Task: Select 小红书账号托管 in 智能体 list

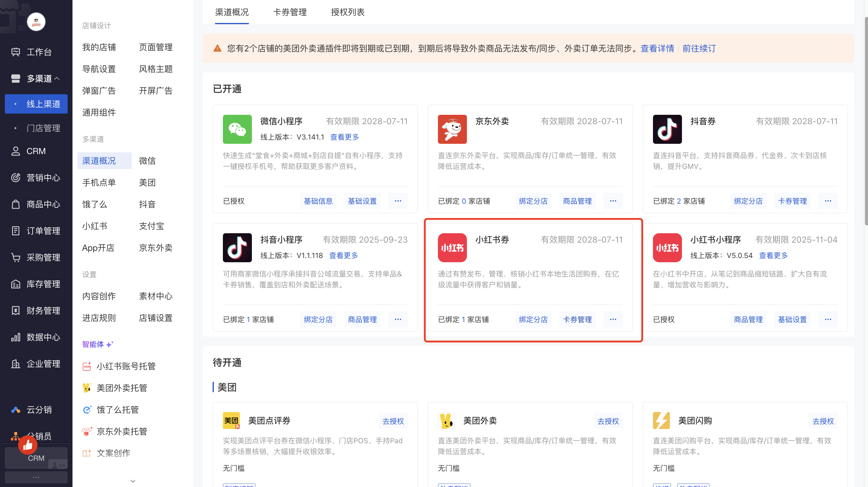Action: pyautogui.click(x=126, y=366)
